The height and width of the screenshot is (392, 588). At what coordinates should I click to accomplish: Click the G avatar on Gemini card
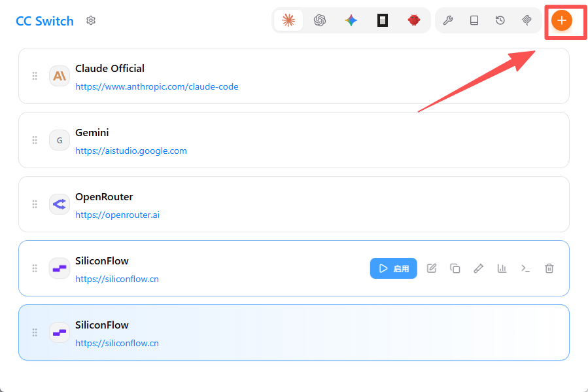click(60, 140)
